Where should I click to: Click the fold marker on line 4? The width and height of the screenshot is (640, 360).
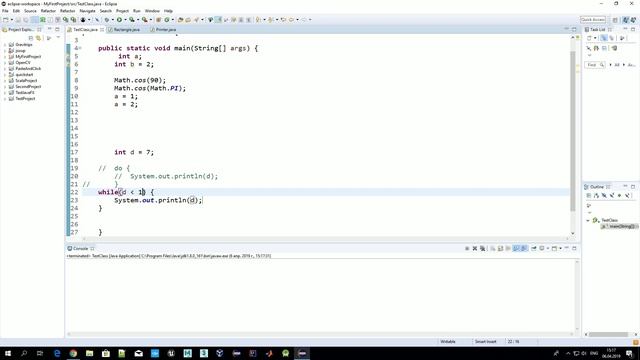[x=80, y=48]
